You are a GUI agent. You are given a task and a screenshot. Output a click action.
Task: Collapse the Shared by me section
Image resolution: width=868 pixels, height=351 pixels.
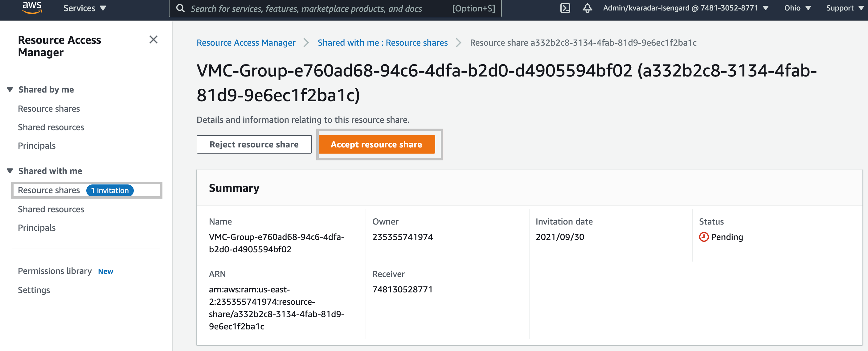(x=10, y=89)
